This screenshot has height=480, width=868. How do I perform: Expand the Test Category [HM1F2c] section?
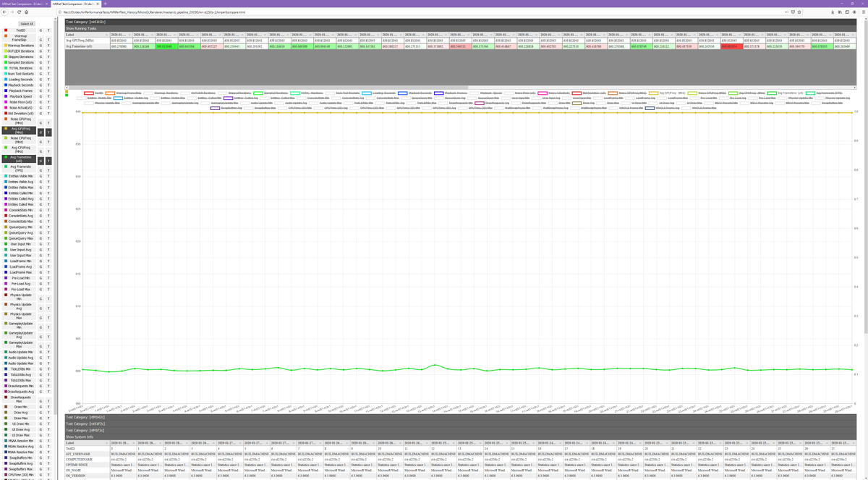pos(460,430)
